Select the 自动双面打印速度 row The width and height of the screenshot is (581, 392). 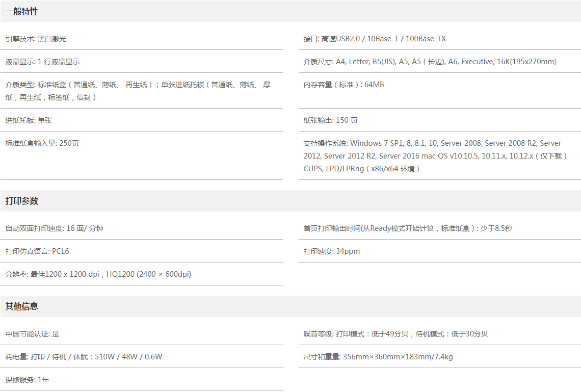click(x=55, y=228)
